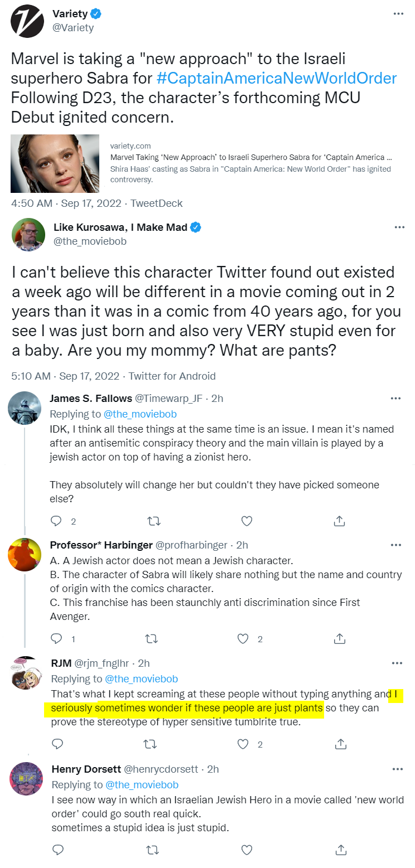Reply to James S. Fallows' tweet

tap(56, 521)
